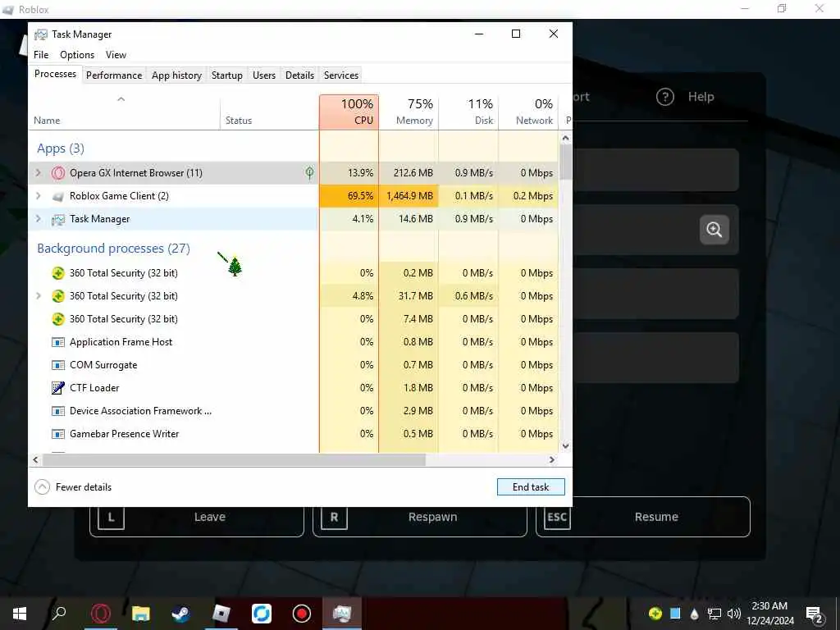Collapse to Fewer details view
The image size is (840, 630).
point(73,487)
